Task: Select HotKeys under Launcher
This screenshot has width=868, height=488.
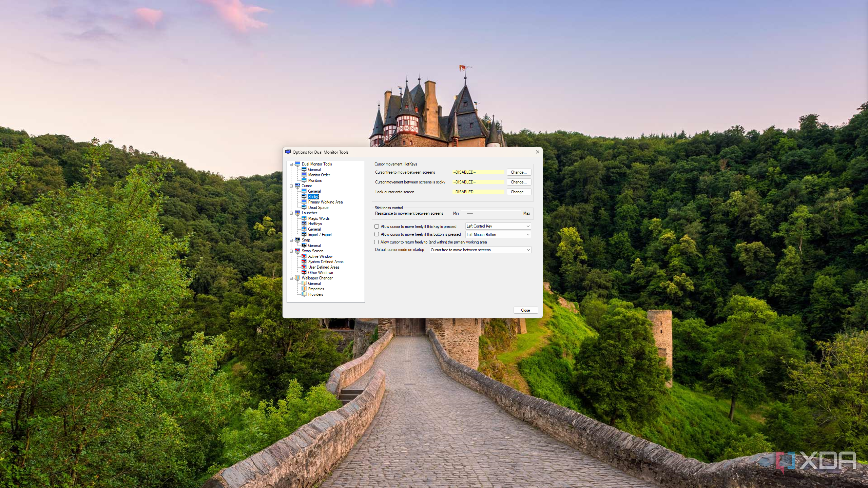Action: (x=315, y=224)
